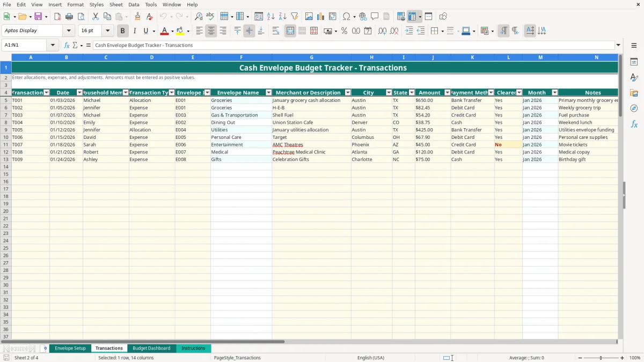Viewport: 644px width, 362px height.
Task: Align cell text right
Action: [223, 31]
